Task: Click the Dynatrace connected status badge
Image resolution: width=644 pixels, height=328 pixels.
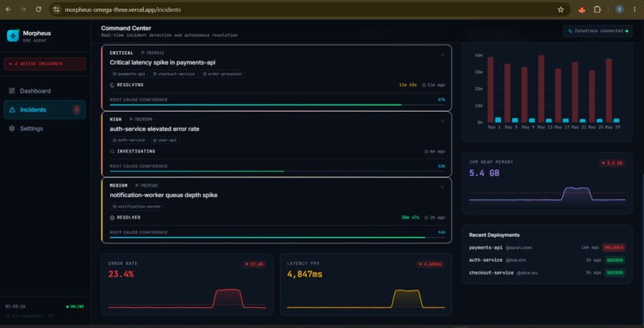Action: click(x=598, y=31)
